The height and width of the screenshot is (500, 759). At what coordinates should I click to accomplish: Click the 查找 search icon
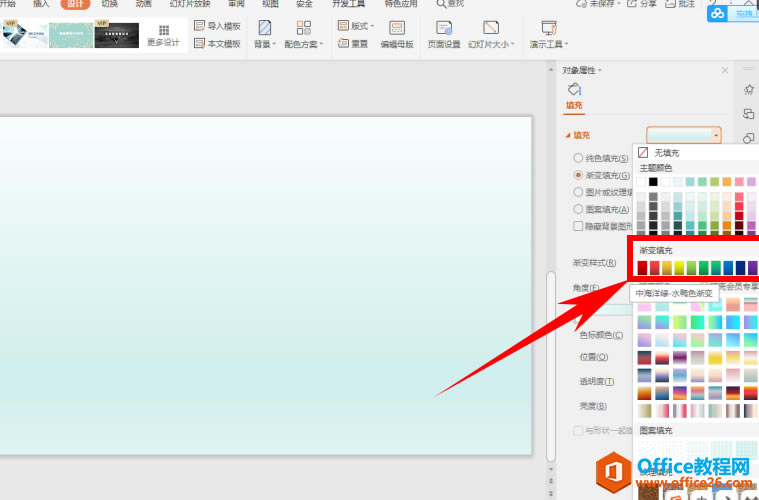pyautogui.click(x=441, y=4)
